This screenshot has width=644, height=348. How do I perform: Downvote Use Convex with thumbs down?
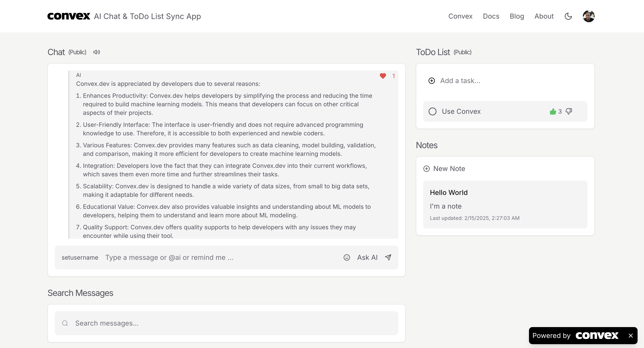click(569, 111)
